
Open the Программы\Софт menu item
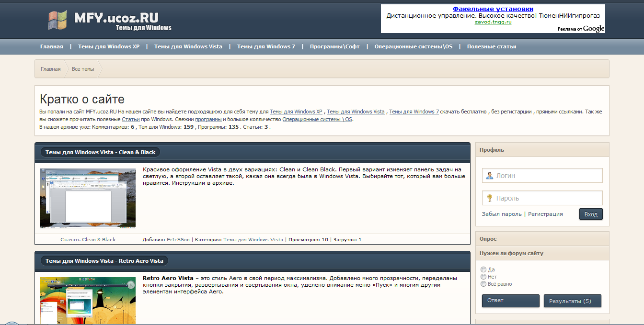point(335,46)
